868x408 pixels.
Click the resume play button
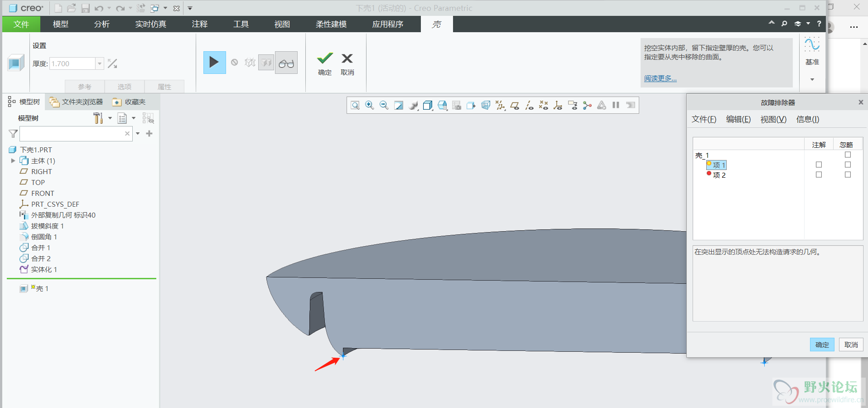[214, 63]
